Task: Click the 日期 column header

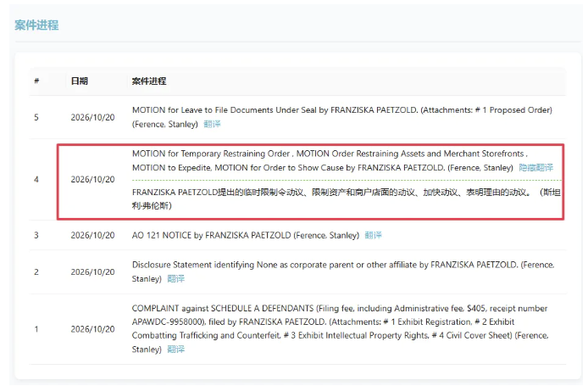Action: 80,81
